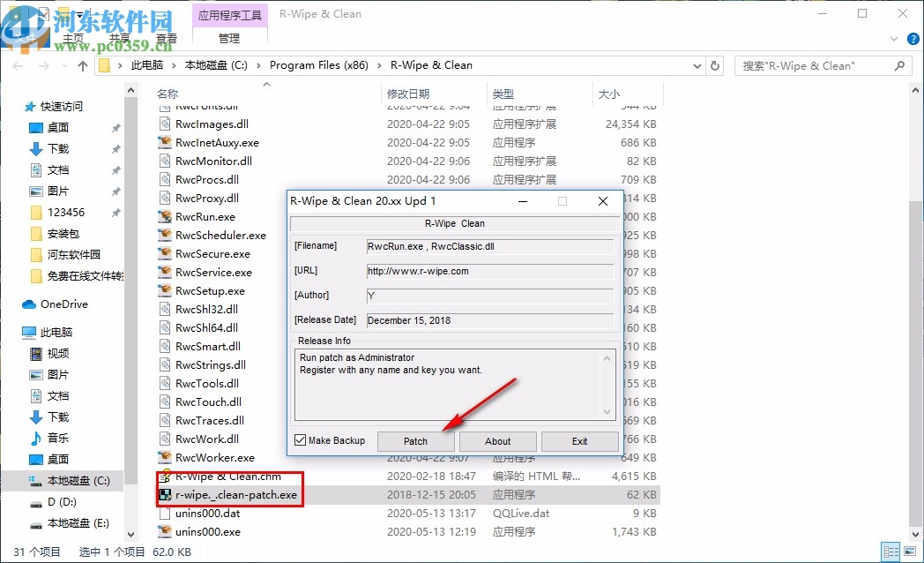The image size is (924, 563).
Task: Select RwcProcs.dll file icon
Action: pos(165,179)
